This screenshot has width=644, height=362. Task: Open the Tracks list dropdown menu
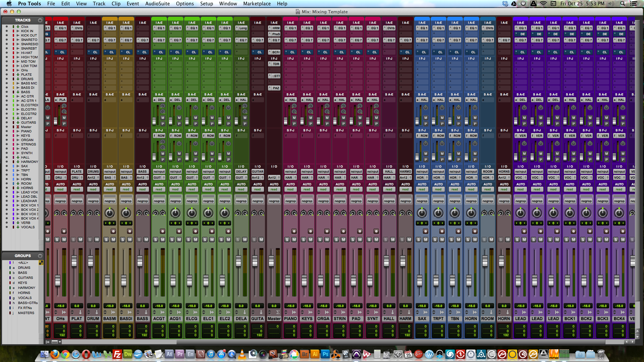[40, 20]
